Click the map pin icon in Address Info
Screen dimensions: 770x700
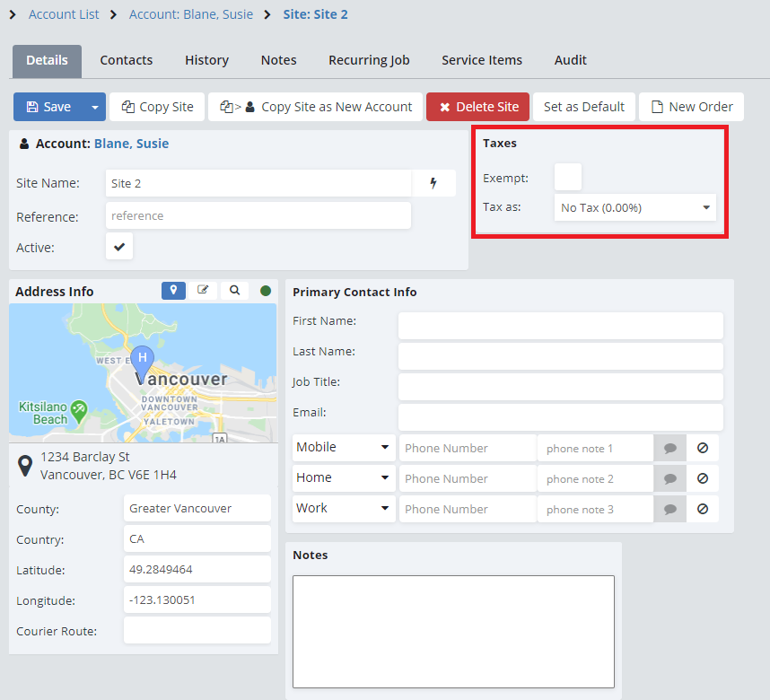tap(173, 291)
